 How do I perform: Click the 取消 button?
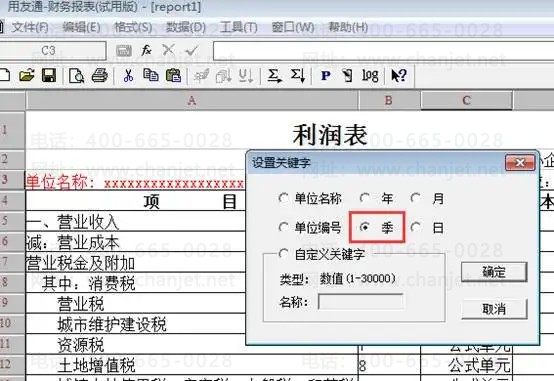[x=494, y=309]
